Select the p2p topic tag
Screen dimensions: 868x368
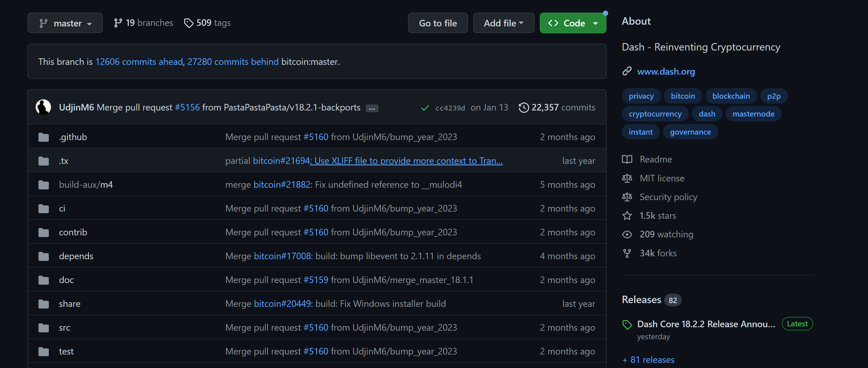[774, 96]
